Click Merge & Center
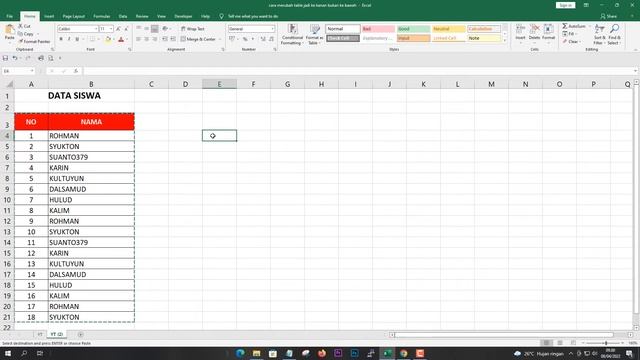 pos(198,39)
